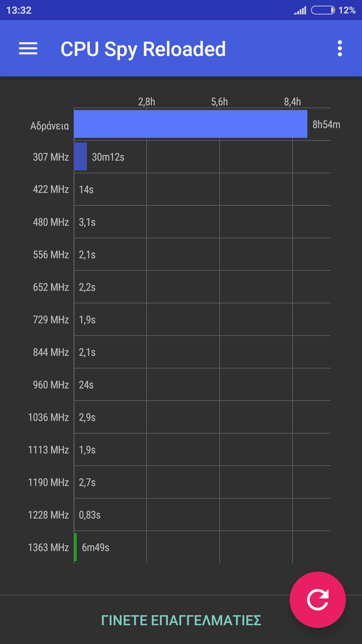Tap the 307 MHz blue bar
Viewport: 362px width, 644px height.
coord(80,157)
